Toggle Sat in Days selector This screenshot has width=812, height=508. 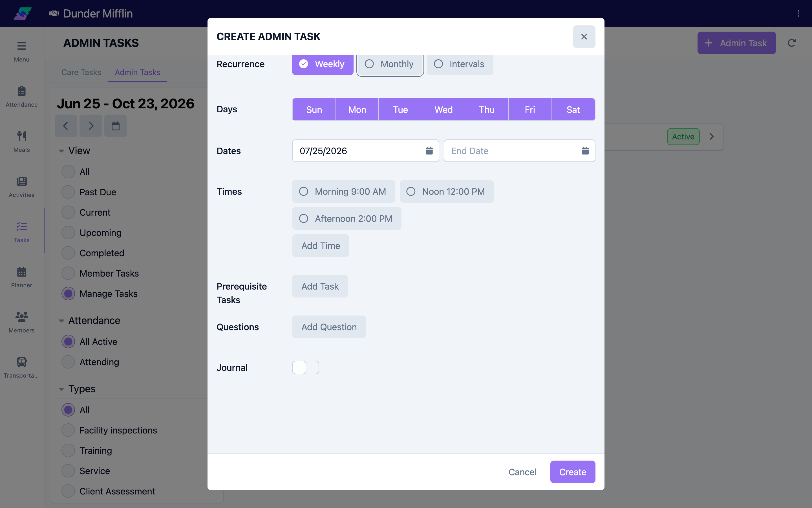pyautogui.click(x=573, y=110)
